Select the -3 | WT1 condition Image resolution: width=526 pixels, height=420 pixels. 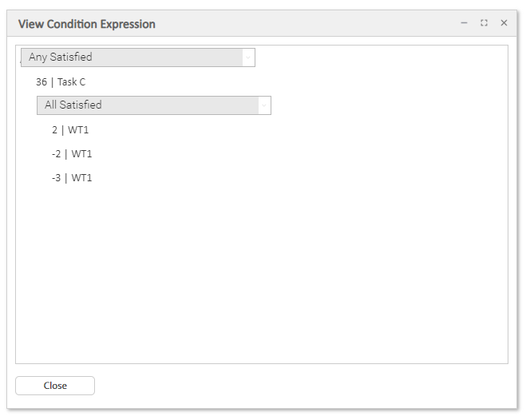click(x=72, y=177)
